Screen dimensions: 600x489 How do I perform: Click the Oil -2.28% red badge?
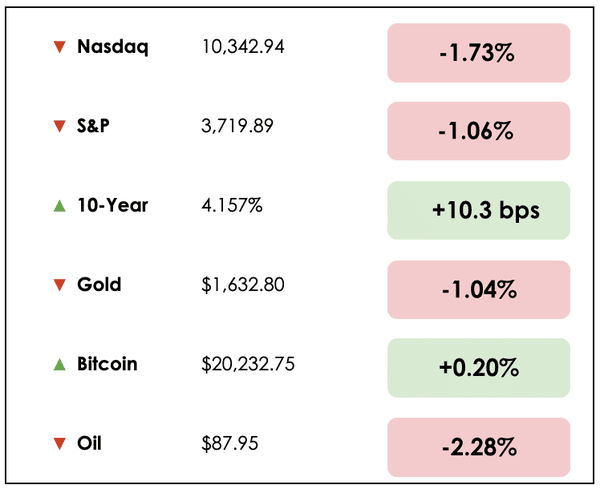pos(478,447)
